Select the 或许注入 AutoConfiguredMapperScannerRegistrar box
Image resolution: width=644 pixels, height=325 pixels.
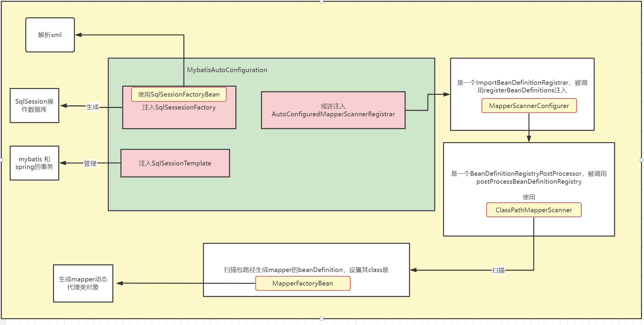point(333,110)
